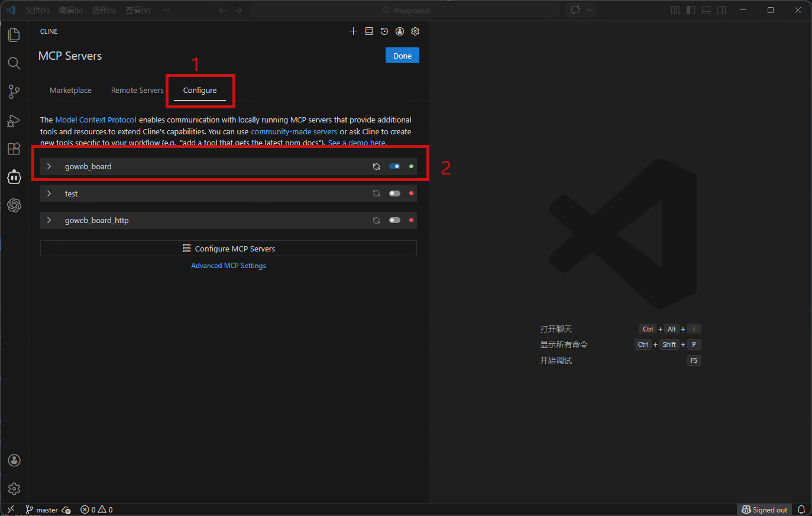Open errors and warnings status item
Screen dimensions: 812x516
pos(96,509)
